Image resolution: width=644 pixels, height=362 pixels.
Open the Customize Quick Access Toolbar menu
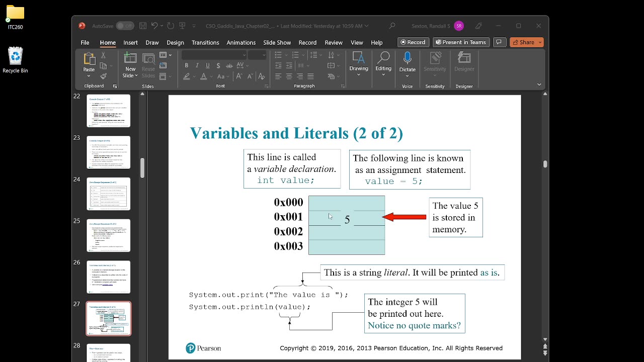194,26
